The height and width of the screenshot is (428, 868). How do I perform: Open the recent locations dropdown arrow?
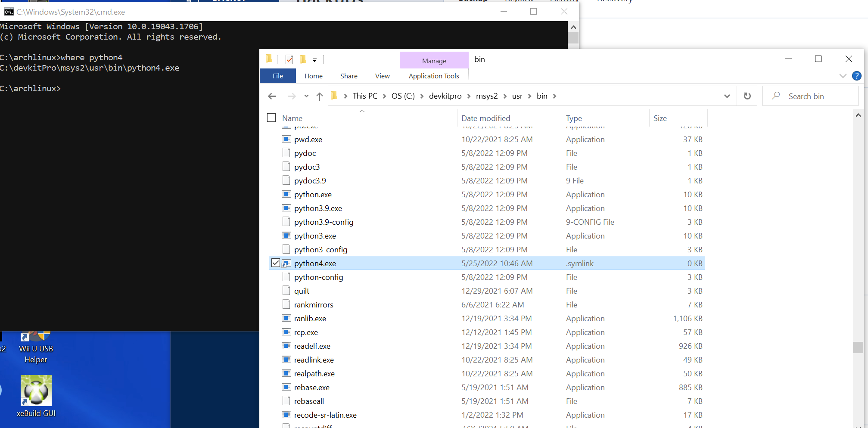tap(306, 96)
